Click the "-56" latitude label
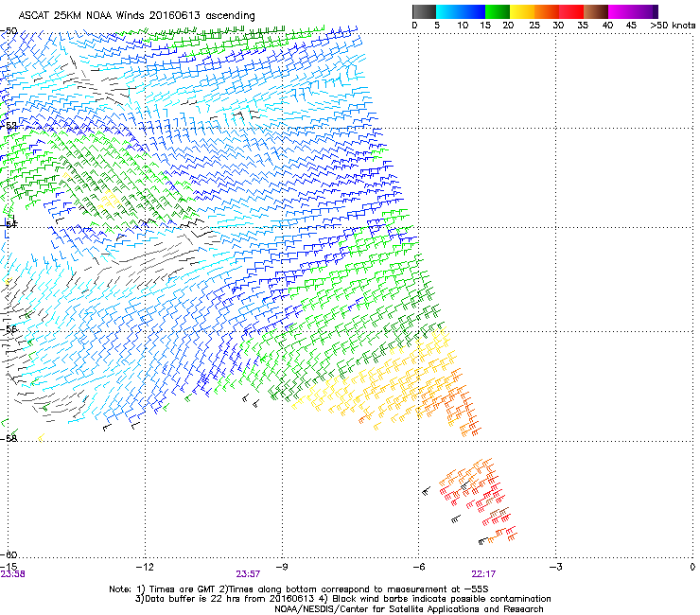This screenshot has height=615, width=700. pyautogui.click(x=9, y=329)
